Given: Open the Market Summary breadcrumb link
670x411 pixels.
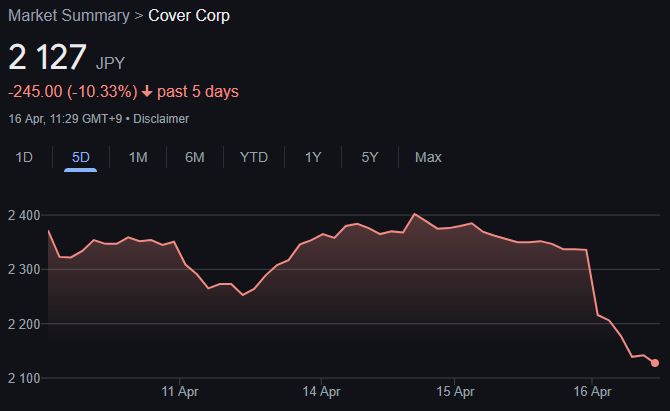Looking at the screenshot, I should coord(69,16).
